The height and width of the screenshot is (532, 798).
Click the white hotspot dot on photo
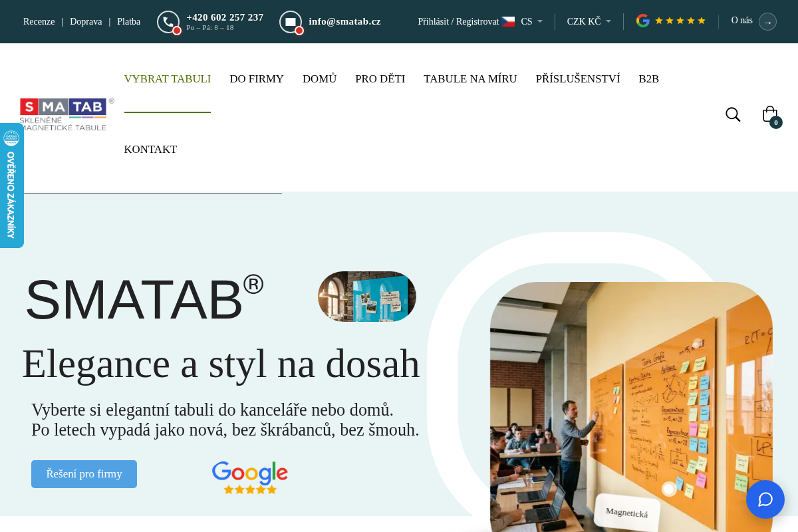coord(669,489)
